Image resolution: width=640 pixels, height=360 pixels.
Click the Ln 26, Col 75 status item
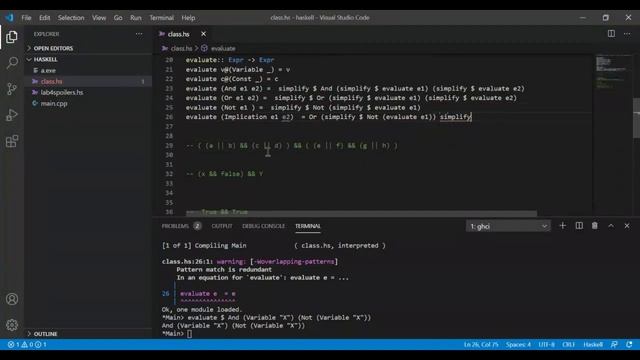point(481,344)
